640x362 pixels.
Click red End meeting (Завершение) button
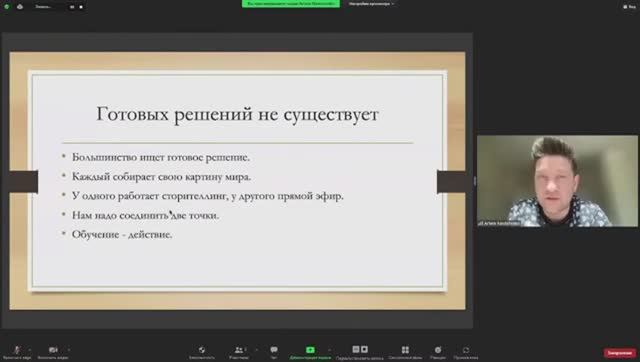coord(620,353)
